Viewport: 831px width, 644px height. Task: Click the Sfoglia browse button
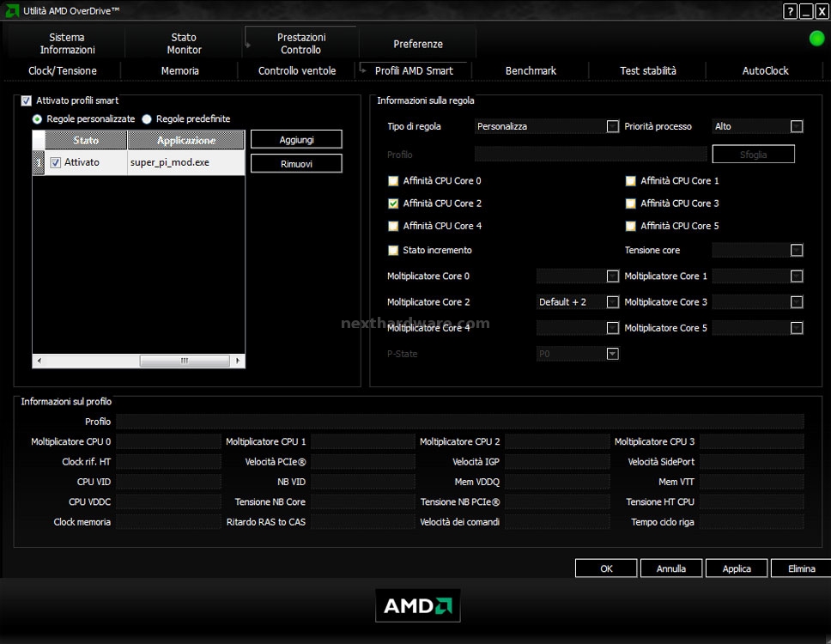(753, 155)
